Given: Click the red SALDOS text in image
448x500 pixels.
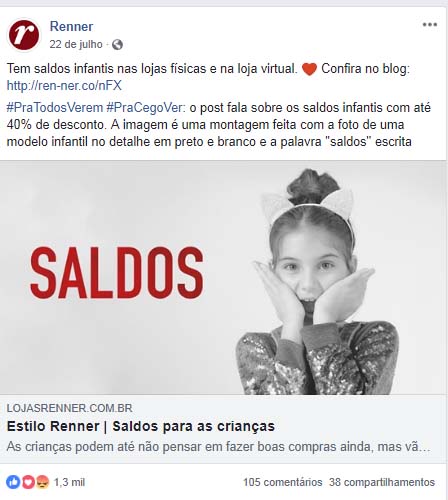Looking at the screenshot, I should 117,273.
